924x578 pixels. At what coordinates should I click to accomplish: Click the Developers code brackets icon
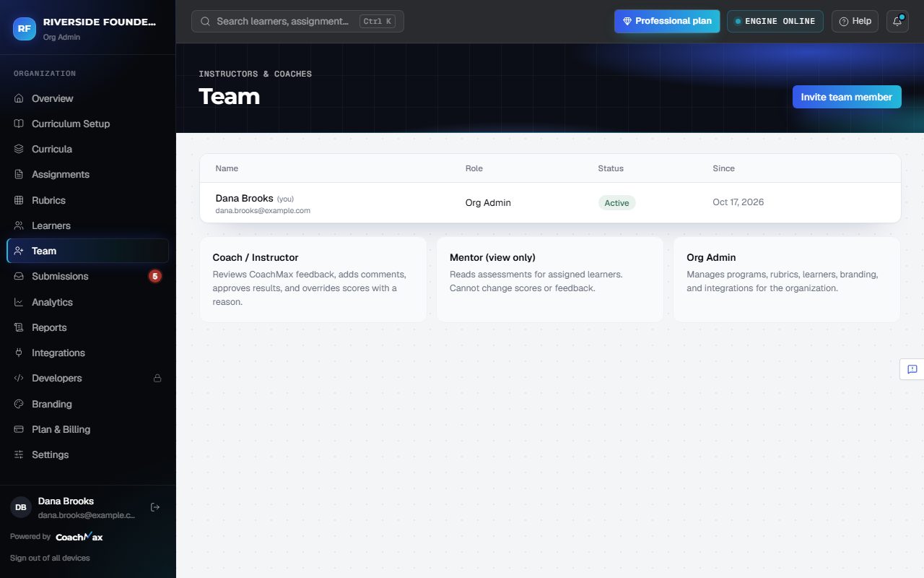(x=19, y=378)
